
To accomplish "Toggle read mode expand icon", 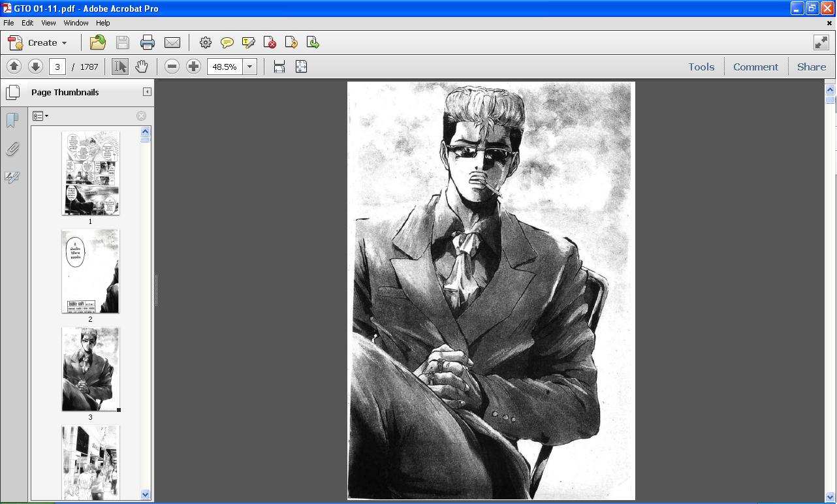I will 821,42.
